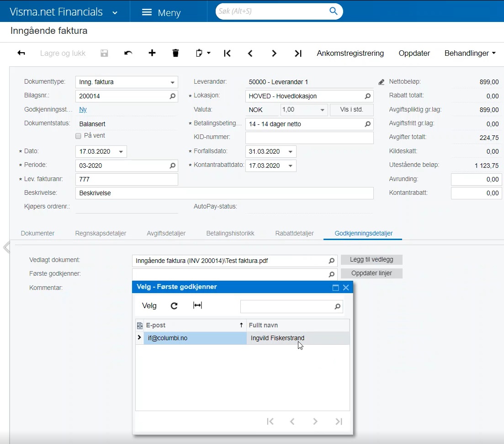Open the Ny approval status link
Image resolution: width=504 pixels, height=444 pixels.
83,109
